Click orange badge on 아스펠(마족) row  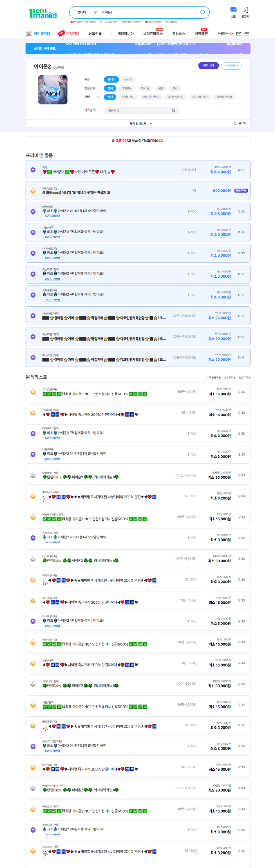click(x=33, y=767)
